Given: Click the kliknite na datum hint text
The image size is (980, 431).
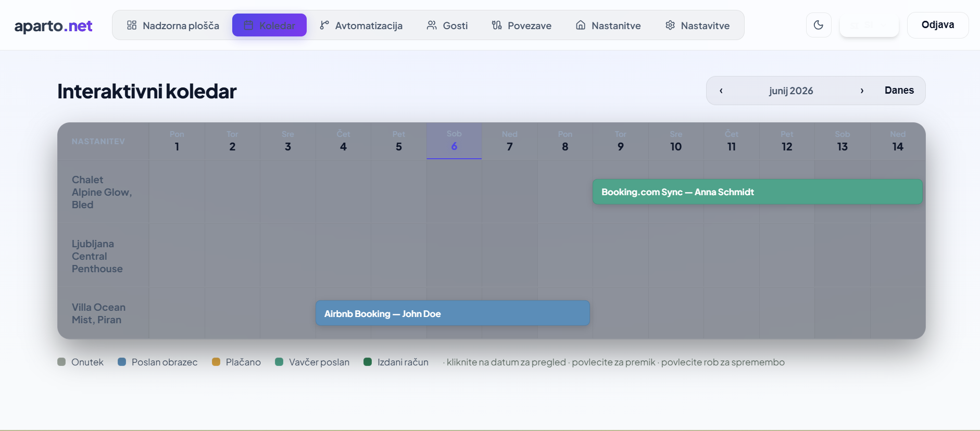Looking at the screenshot, I should 614,362.
